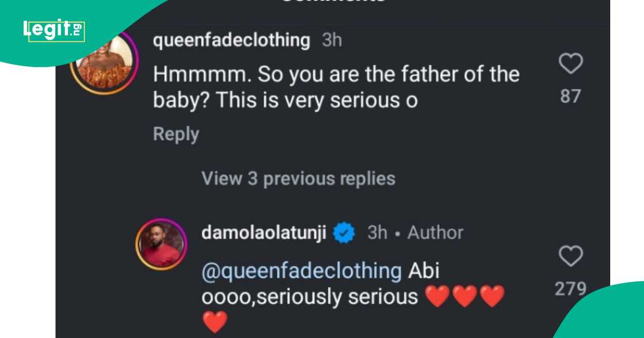Reply to queenfadeclothing's comment

[x=176, y=134]
